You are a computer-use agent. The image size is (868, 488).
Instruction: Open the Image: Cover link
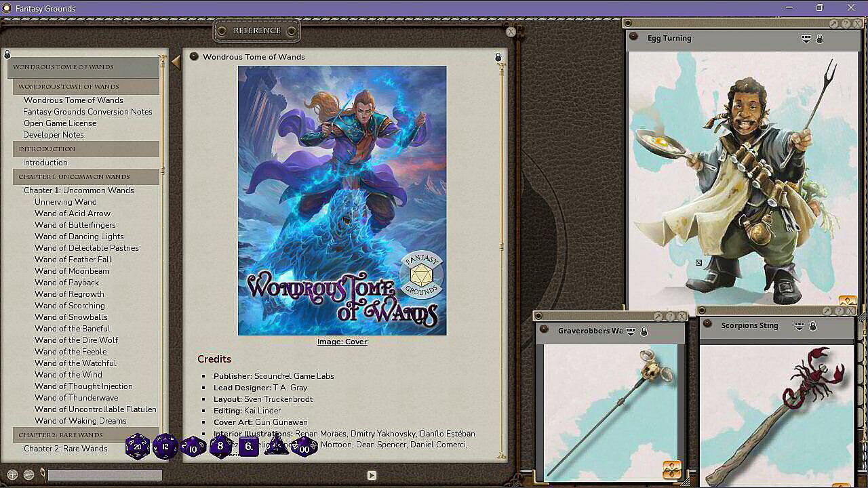(x=342, y=342)
